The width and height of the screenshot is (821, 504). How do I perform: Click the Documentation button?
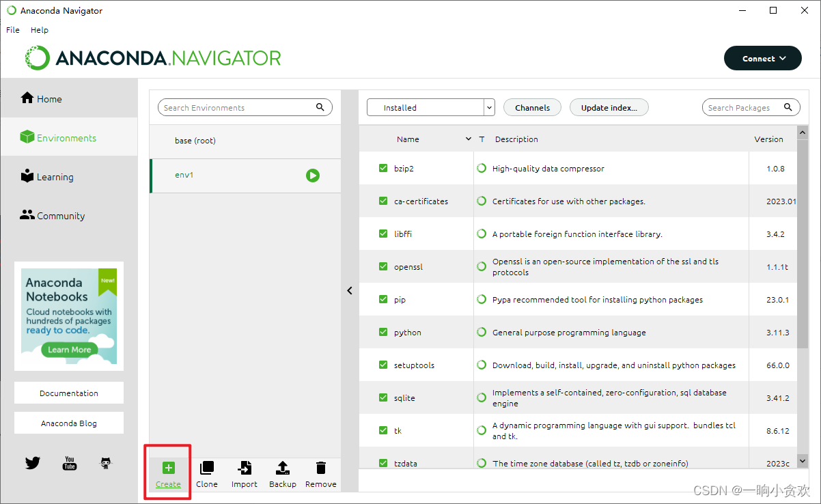point(69,393)
